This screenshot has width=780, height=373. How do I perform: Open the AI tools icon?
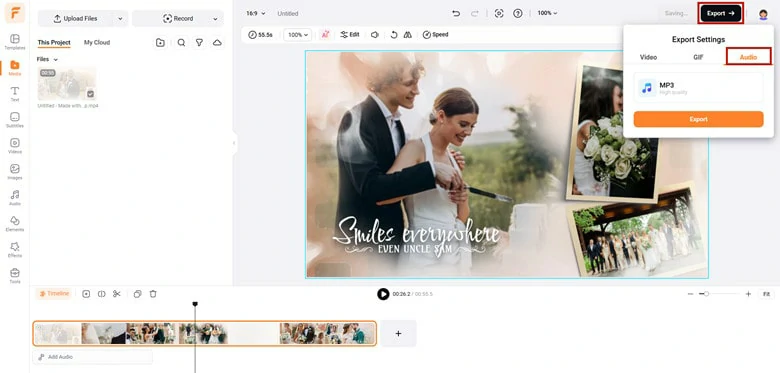325,35
